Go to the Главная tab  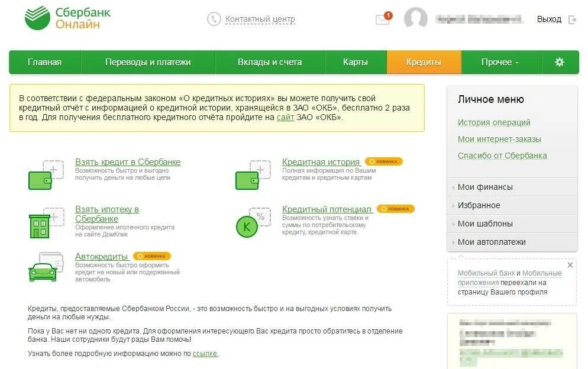coord(44,62)
